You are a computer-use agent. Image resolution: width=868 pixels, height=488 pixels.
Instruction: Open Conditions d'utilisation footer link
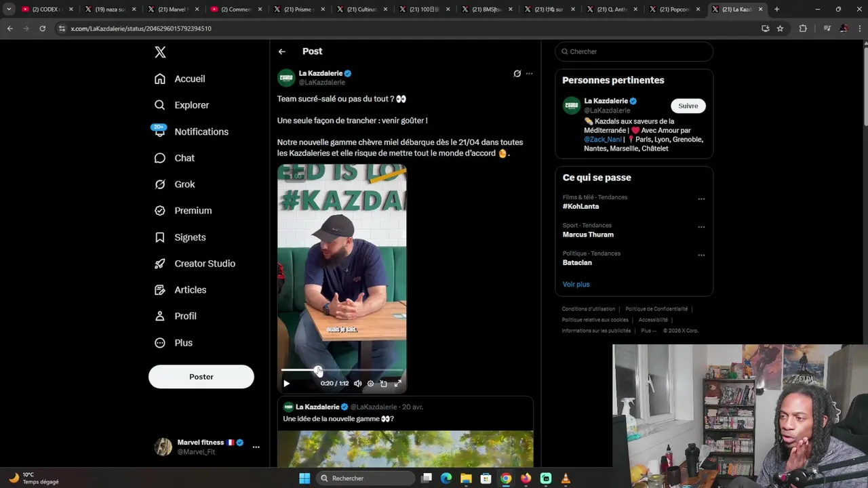[589, 309]
